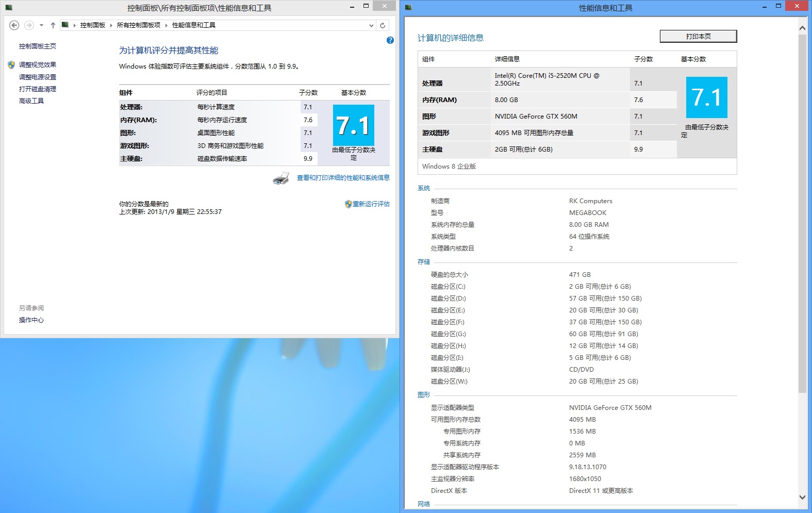Click the shield icon next to 重新运行评估
The image size is (812, 513).
(348, 204)
